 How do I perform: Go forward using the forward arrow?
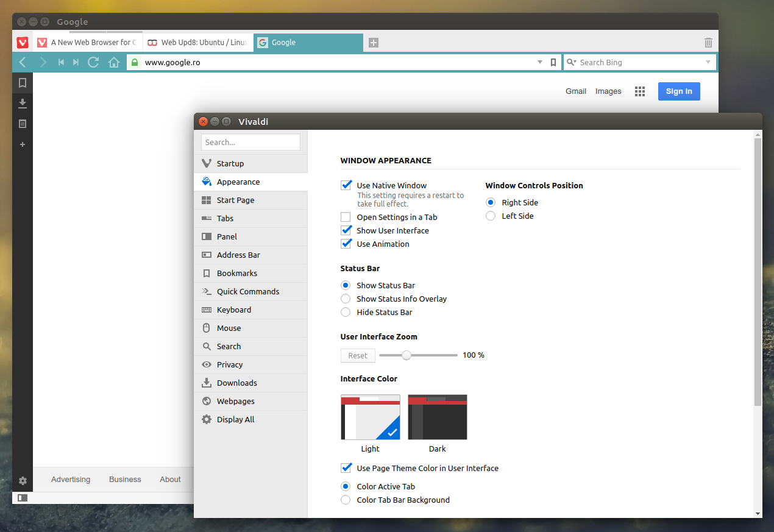click(x=43, y=62)
